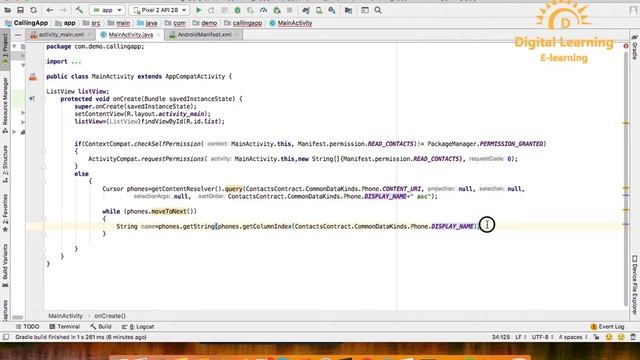Collapse the onCreate method fold marker
Screen dimensions: 640x360
43,99
